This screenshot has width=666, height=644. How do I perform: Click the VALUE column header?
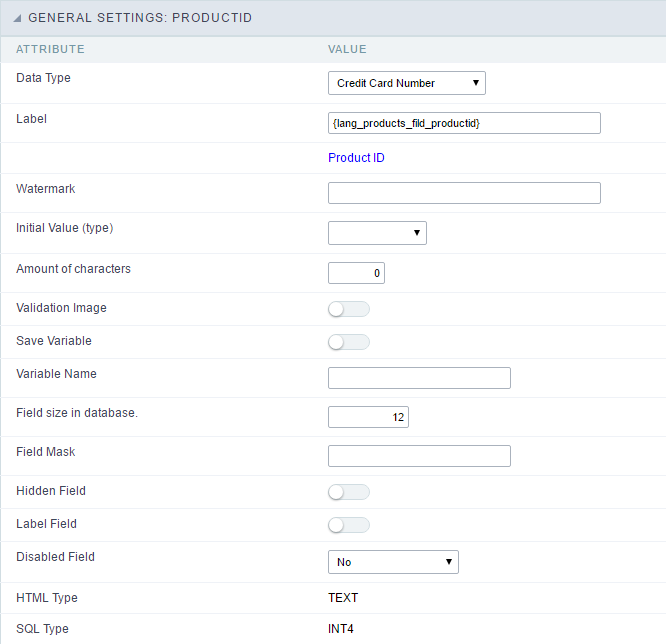(347, 49)
